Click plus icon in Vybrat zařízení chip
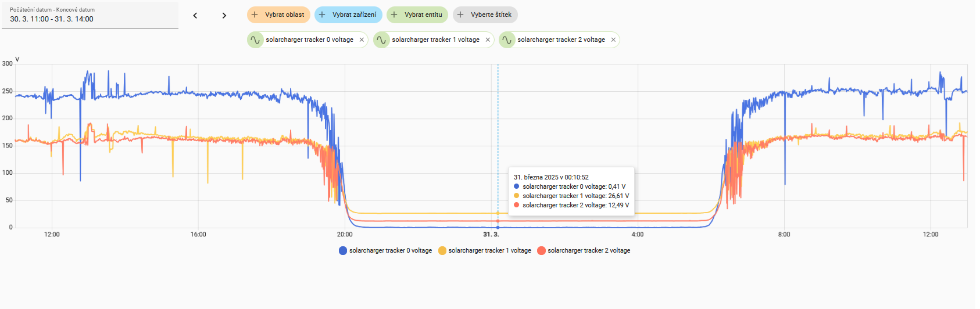980x309 pixels. click(x=322, y=15)
